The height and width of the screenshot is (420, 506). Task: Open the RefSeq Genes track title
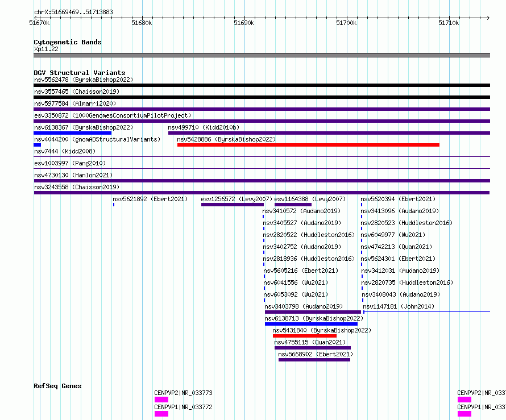(57, 386)
